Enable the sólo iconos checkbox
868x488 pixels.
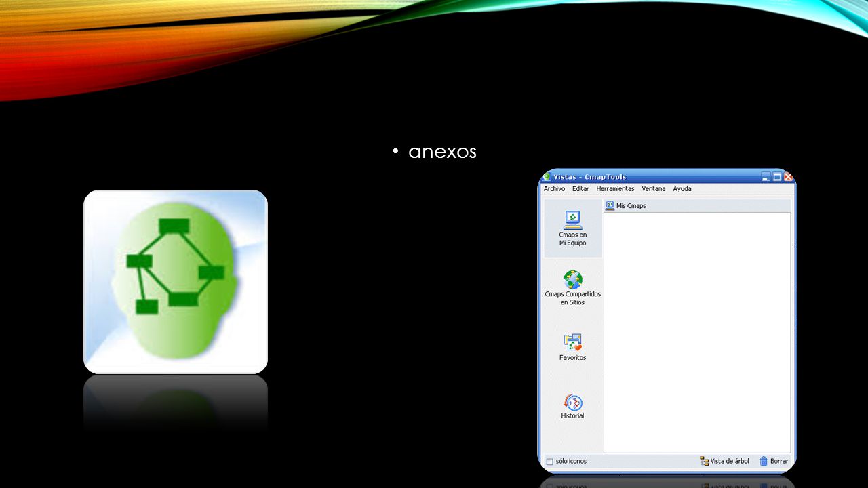pyautogui.click(x=550, y=462)
